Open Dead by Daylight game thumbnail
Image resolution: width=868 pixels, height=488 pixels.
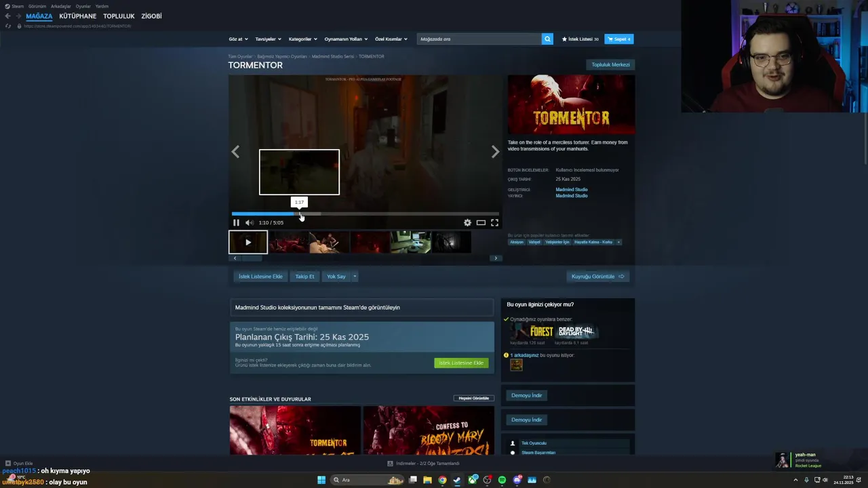click(x=577, y=331)
